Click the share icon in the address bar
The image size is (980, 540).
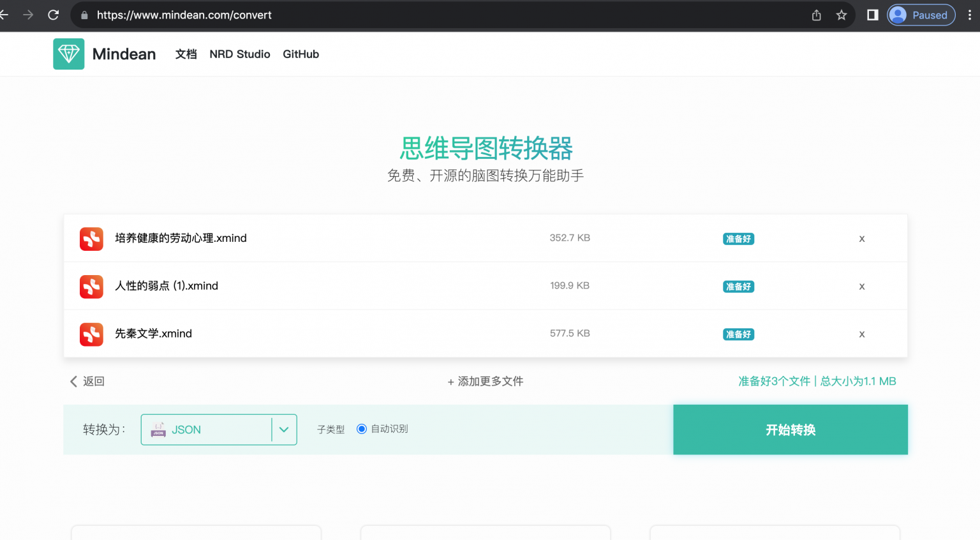coord(815,15)
